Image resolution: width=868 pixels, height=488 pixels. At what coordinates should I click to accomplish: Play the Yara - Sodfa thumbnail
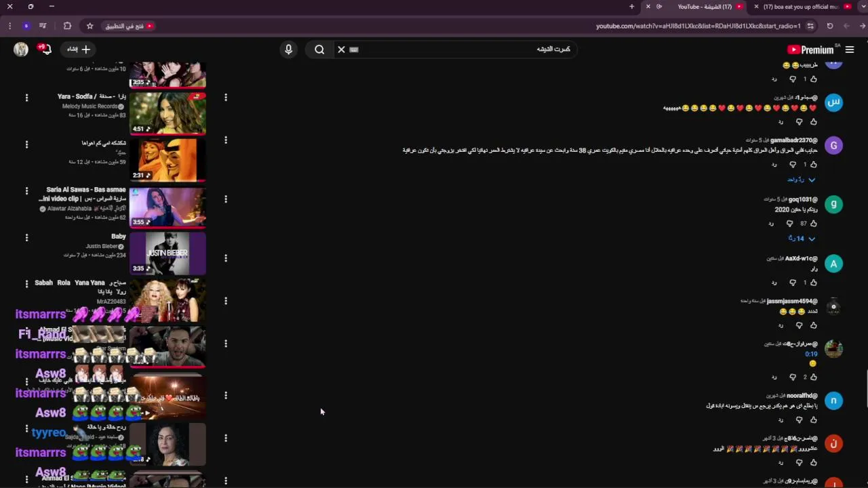click(167, 113)
